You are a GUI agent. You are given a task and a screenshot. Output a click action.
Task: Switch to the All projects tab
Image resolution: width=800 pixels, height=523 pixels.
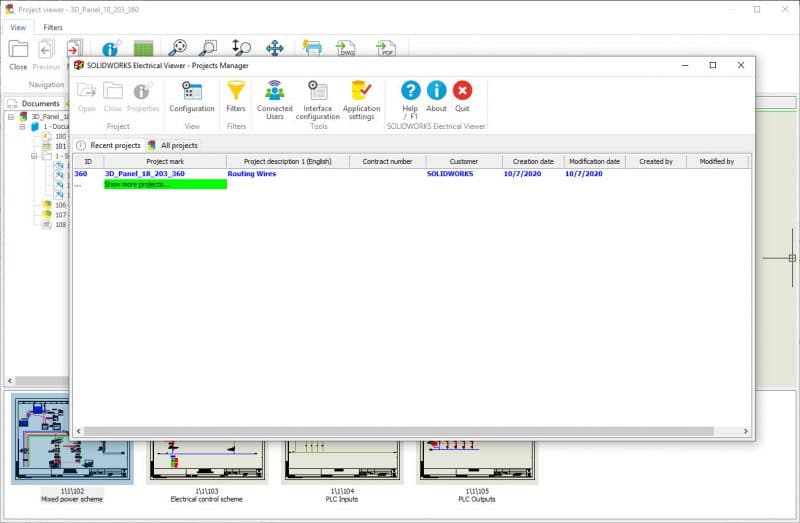[x=173, y=145]
